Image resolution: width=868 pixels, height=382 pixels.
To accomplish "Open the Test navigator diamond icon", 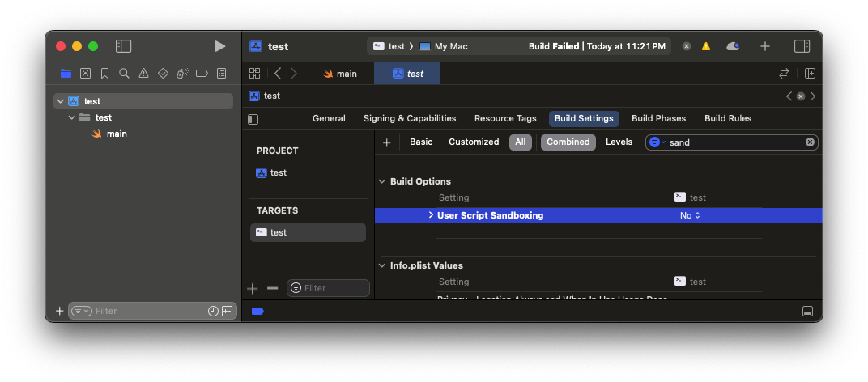I will click(x=163, y=73).
